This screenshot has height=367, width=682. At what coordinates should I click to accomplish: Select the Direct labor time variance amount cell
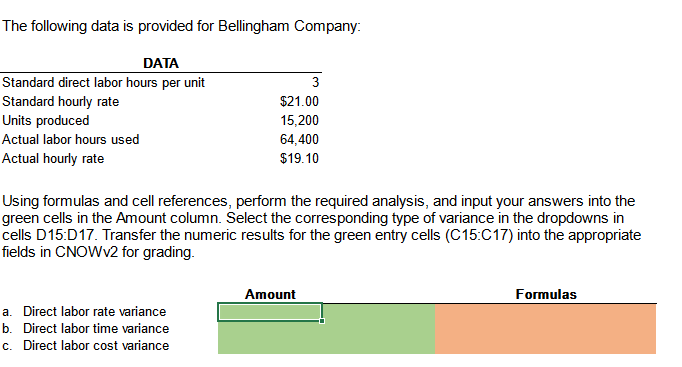pos(270,329)
